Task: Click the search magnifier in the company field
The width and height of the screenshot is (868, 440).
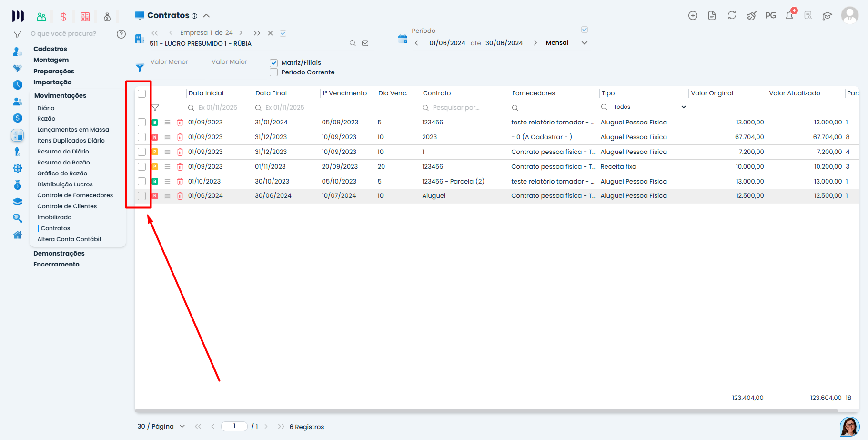Action: (x=353, y=43)
